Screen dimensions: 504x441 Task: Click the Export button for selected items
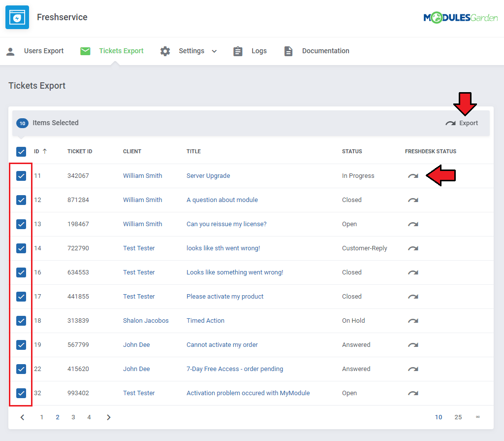click(462, 123)
